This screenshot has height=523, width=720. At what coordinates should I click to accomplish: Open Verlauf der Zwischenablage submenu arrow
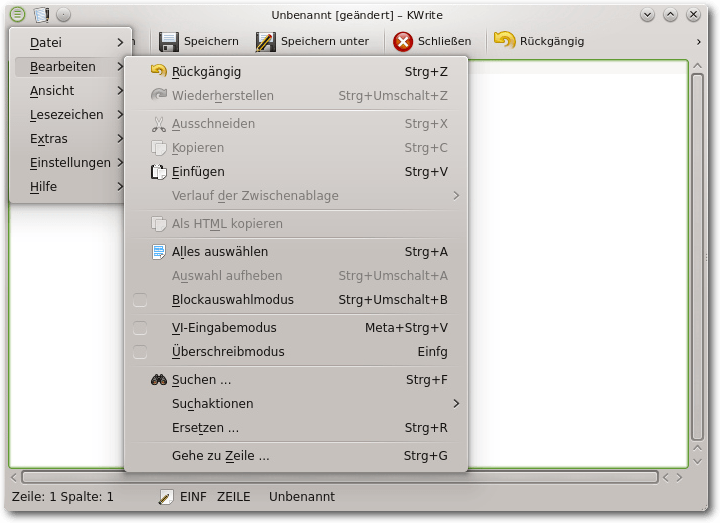click(456, 196)
